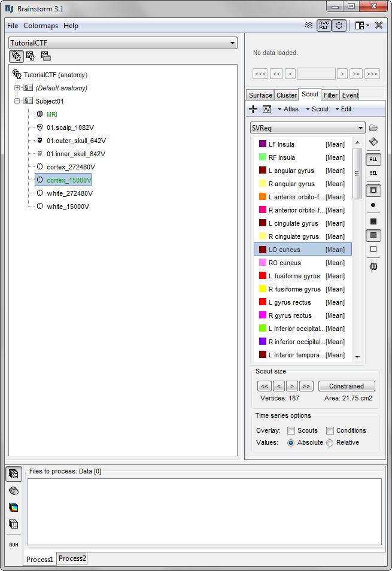Open the TutorialCTF protocol dropdown
Screen dimensions: 392x571
(123, 43)
